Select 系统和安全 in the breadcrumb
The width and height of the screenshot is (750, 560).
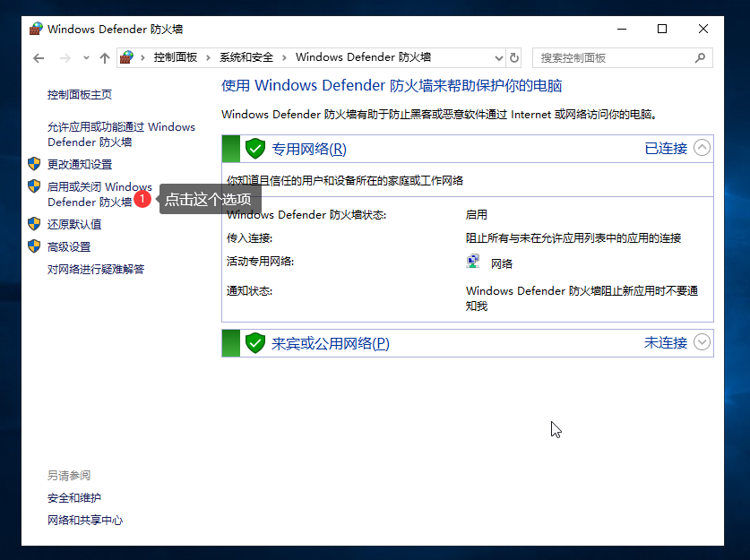pos(246,57)
